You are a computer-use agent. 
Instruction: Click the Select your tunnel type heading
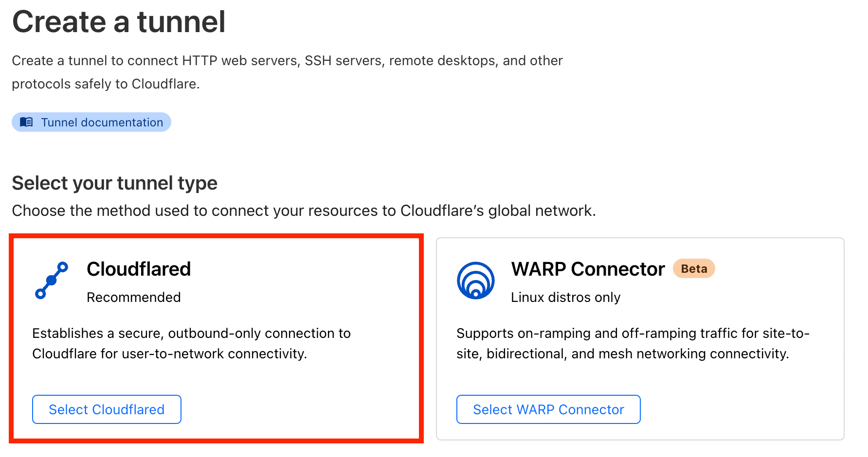pos(114,183)
